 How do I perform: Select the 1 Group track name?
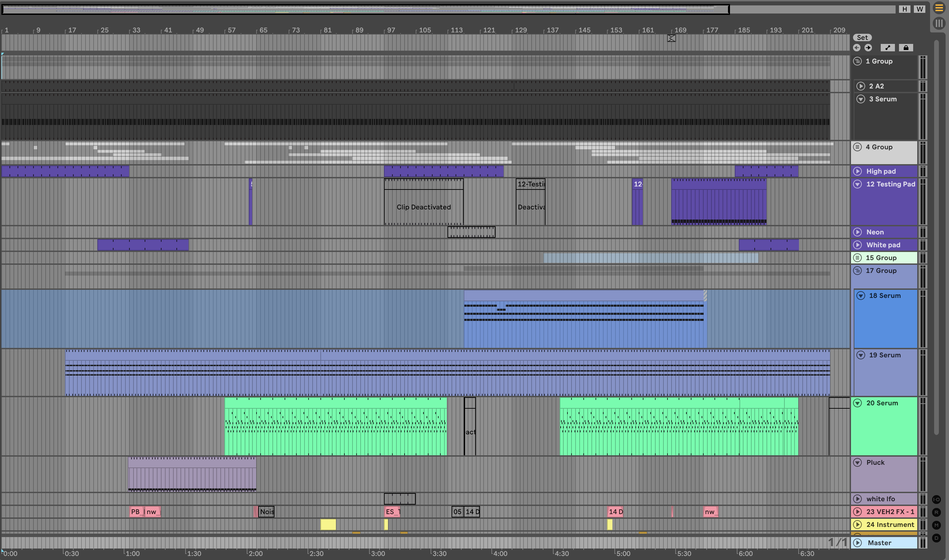tap(879, 61)
